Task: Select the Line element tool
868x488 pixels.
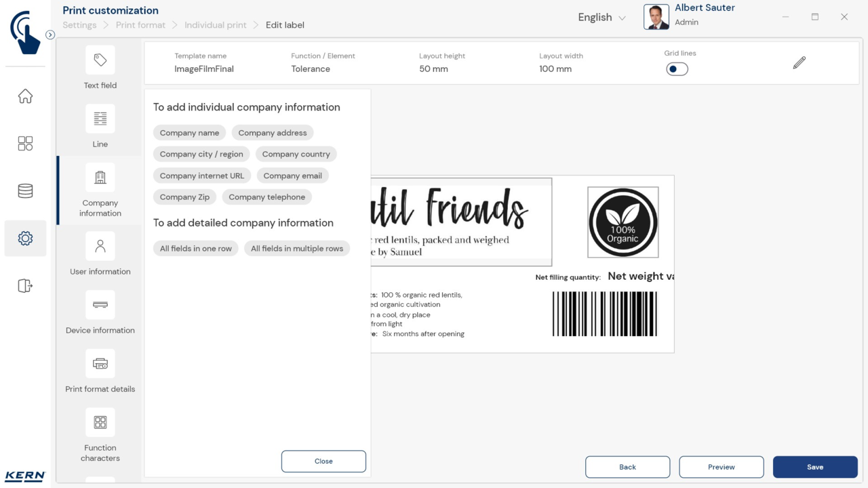Action: pyautogui.click(x=100, y=127)
